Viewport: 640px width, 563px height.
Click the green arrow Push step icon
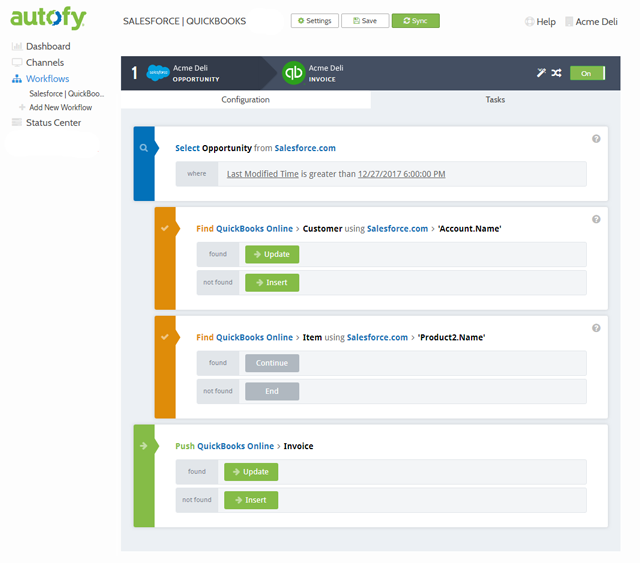144,446
